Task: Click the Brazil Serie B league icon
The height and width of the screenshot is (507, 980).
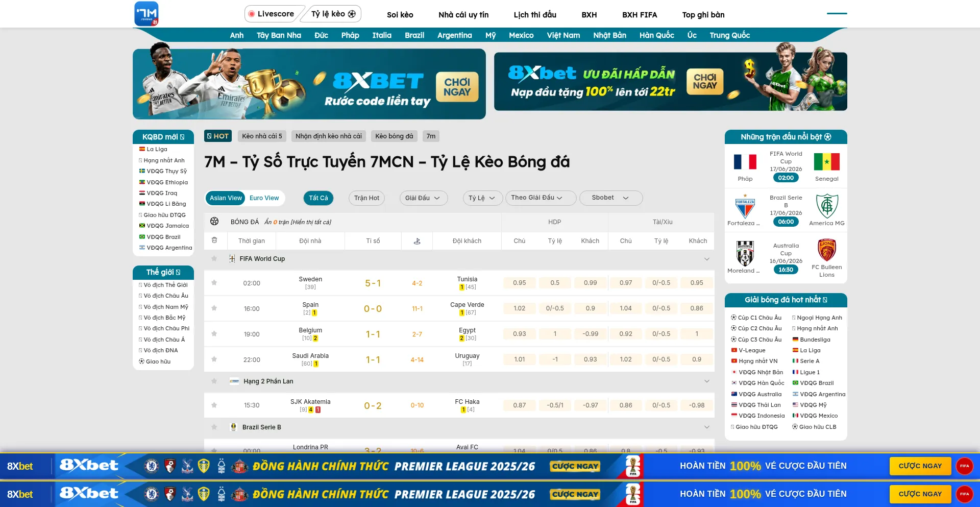Action: pyautogui.click(x=234, y=427)
